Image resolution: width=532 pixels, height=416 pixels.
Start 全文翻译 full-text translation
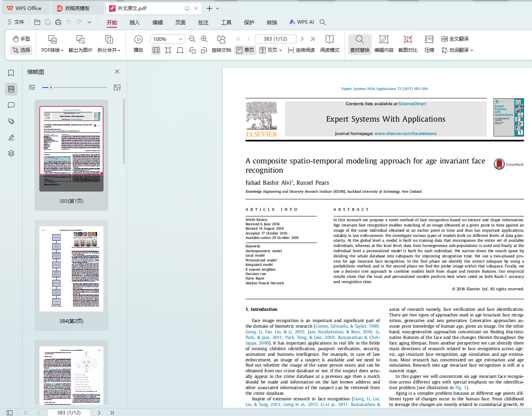click(x=455, y=39)
